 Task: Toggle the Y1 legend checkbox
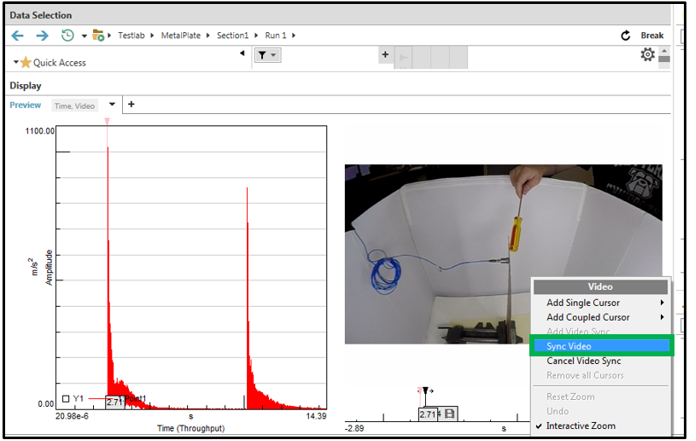pos(66,398)
